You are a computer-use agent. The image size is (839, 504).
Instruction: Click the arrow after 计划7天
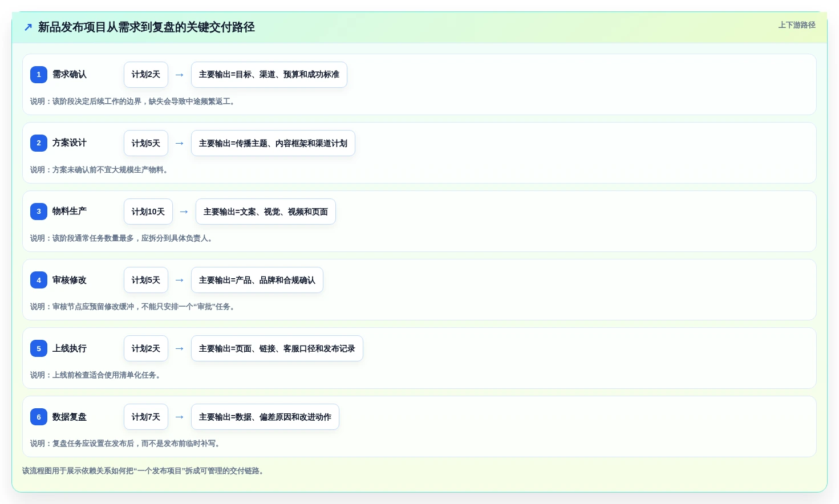pyautogui.click(x=180, y=417)
